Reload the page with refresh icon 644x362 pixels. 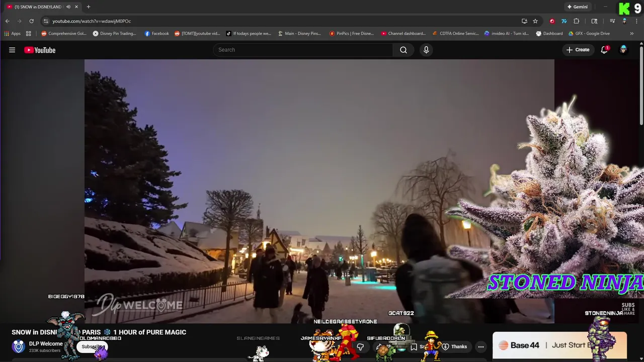tap(31, 21)
